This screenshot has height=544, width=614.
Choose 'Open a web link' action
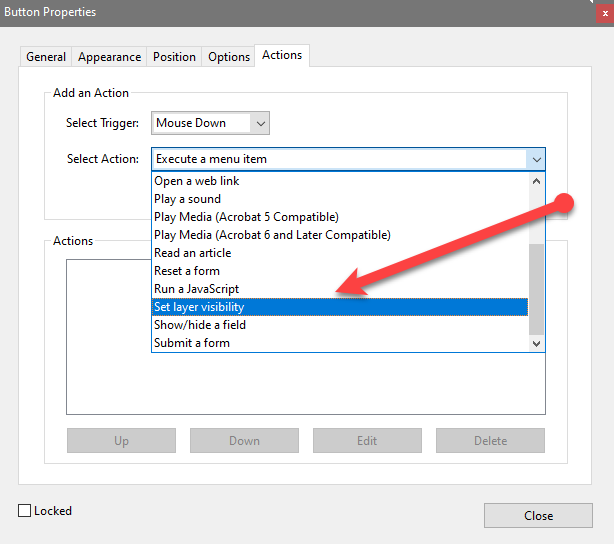(197, 181)
